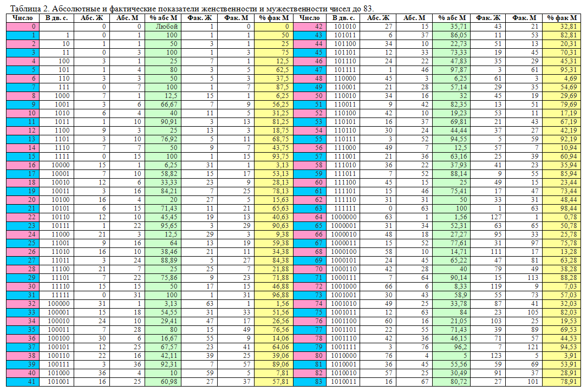Select the Фак. Ж value 123
This screenshot has width=587, height=392.
click(x=496, y=356)
